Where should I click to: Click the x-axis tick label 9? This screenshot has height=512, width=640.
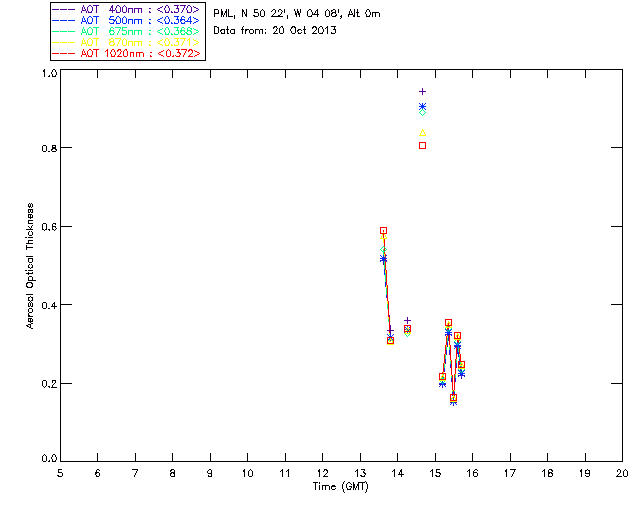click(210, 473)
